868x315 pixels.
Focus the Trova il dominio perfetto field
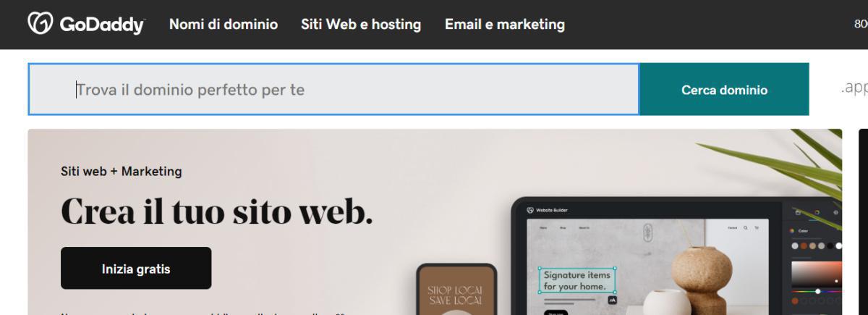[x=333, y=90]
